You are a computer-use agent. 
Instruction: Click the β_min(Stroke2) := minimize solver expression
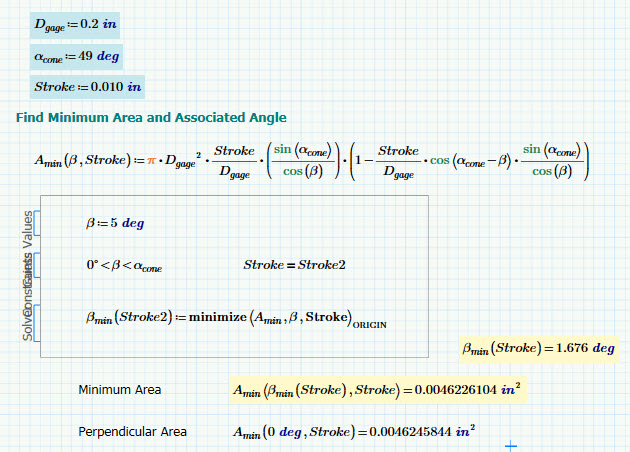coord(236,319)
